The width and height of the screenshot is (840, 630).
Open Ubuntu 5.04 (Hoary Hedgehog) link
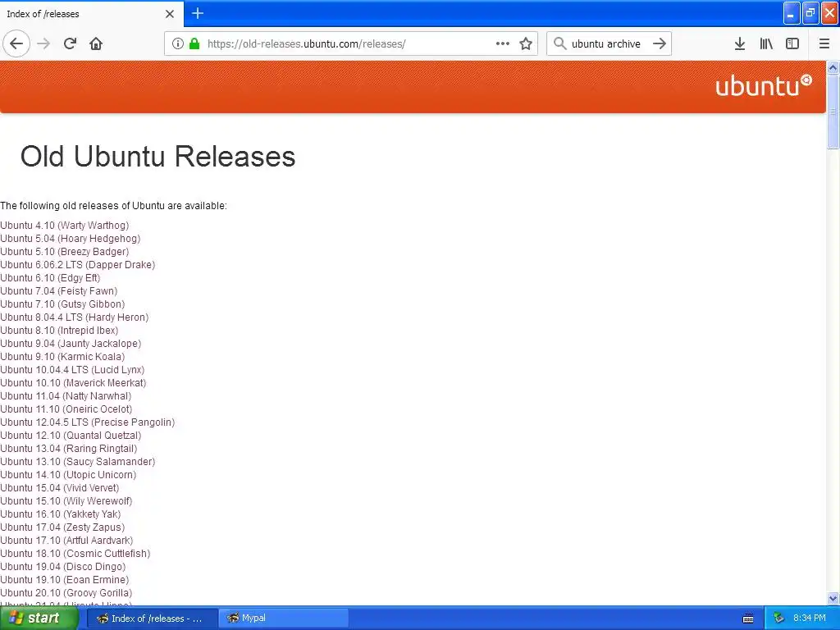click(x=71, y=239)
